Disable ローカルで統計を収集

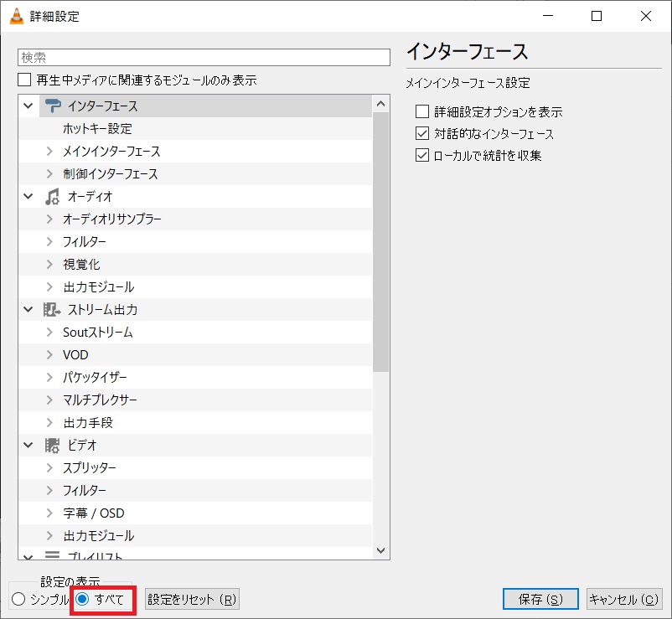pos(421,154)
